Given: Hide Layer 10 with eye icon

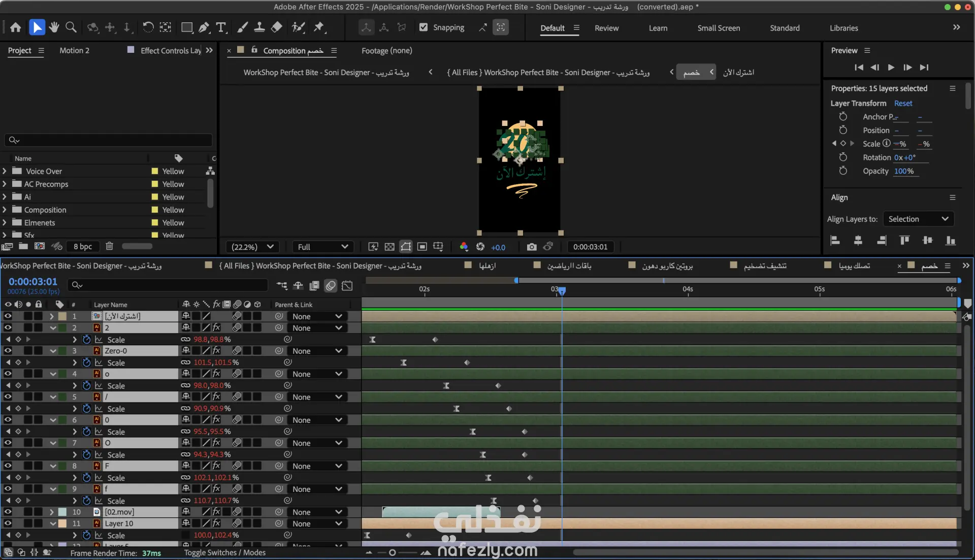Looking at the screenshot, I should pyautogui.click(x=8, y=523).
